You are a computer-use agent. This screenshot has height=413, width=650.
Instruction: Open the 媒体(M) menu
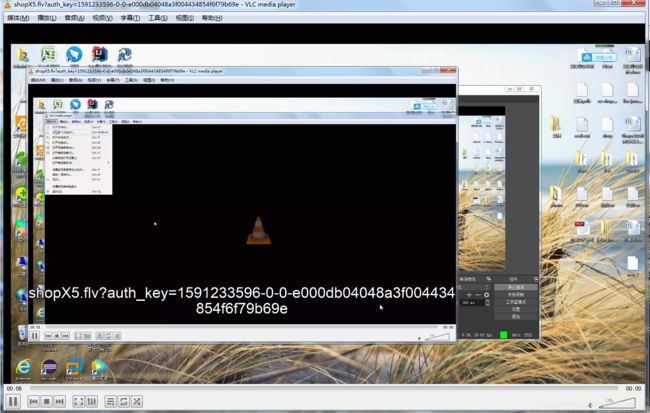click(18, 18)
